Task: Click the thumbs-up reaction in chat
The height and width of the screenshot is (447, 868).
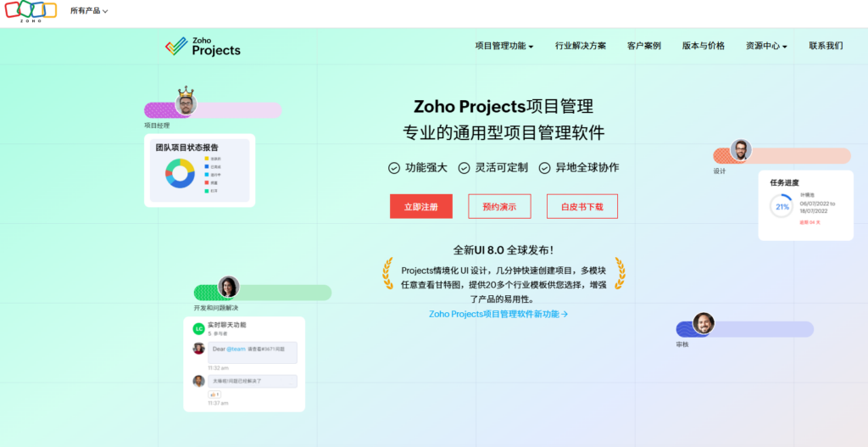Action: click(214, 394)
